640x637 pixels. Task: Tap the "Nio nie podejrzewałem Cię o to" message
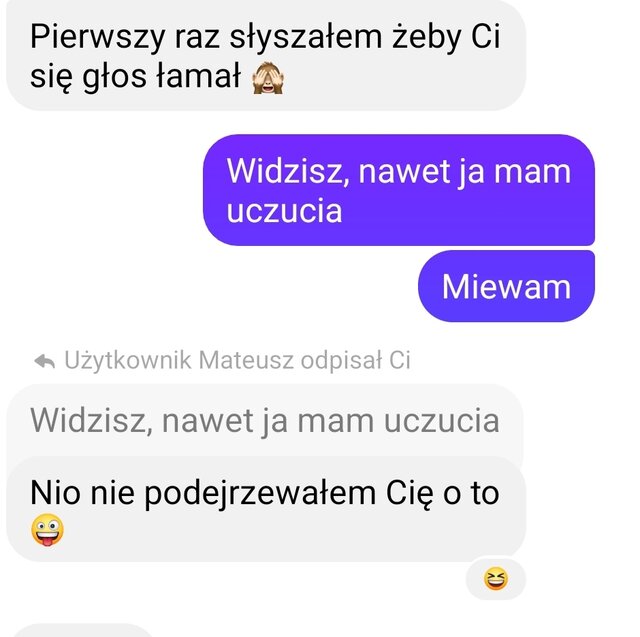pos(266,509)
